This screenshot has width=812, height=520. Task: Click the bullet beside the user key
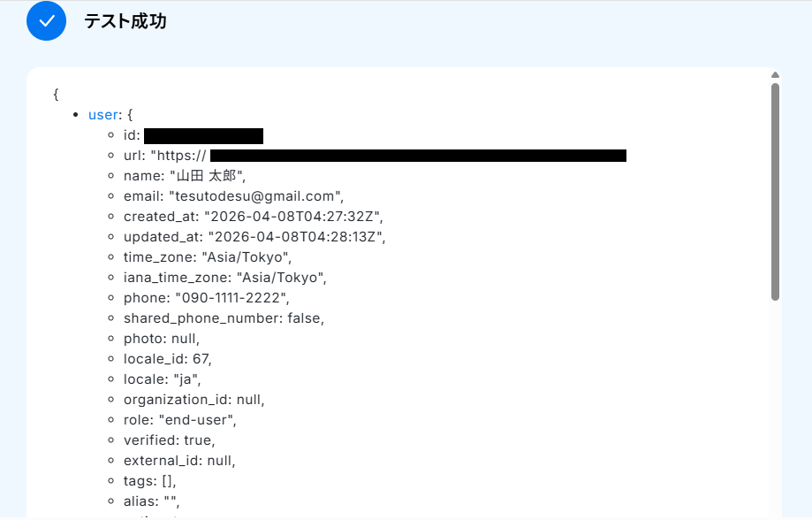(77, 115)
